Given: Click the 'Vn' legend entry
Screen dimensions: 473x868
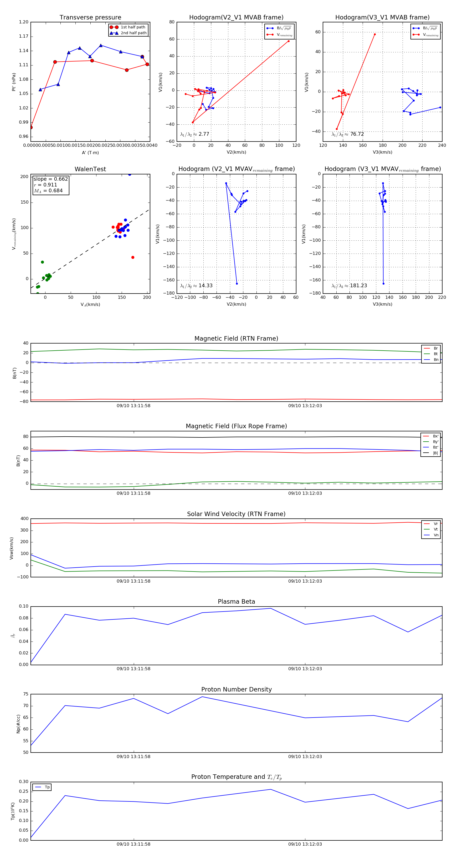Looking at the screenshot, I should point(431,535).
